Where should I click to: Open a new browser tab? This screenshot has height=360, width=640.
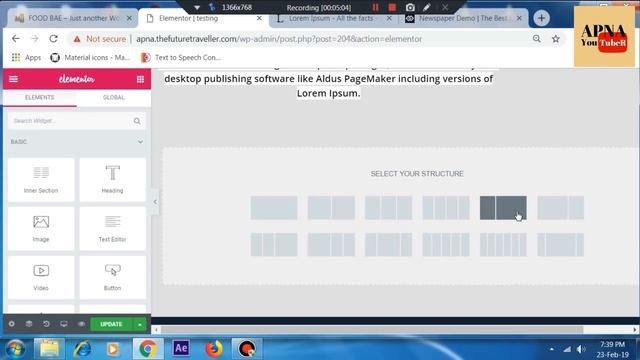click(x=541, y=18)
